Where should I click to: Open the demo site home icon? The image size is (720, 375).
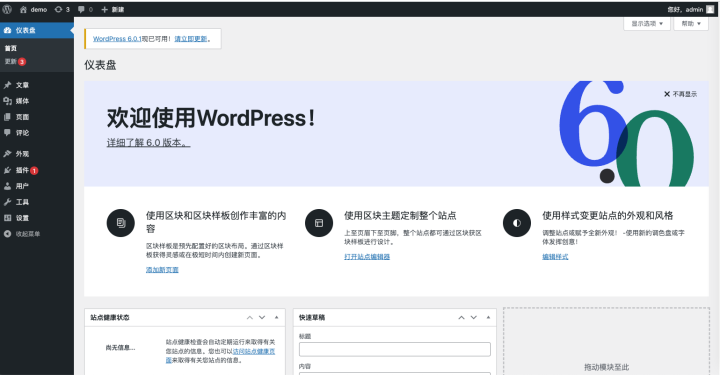23,9
